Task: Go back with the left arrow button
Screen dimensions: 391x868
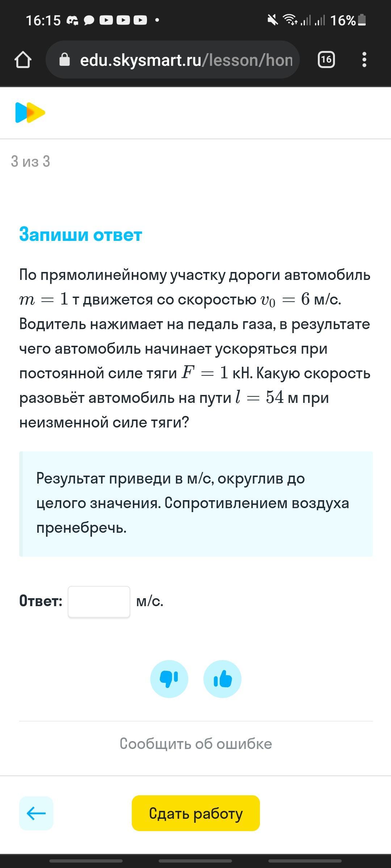Action: (36, 813)
